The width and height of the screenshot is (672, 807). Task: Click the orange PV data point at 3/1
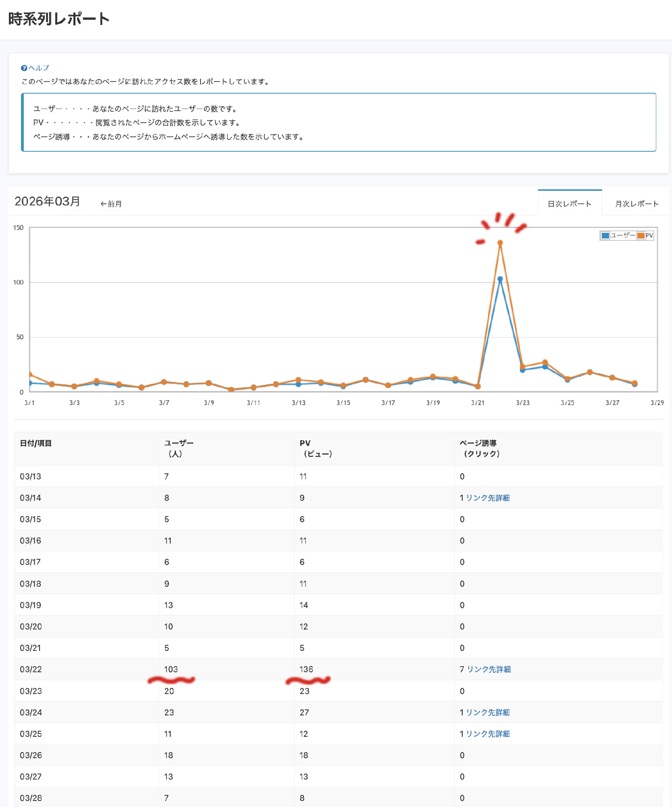tap(30, 374)
